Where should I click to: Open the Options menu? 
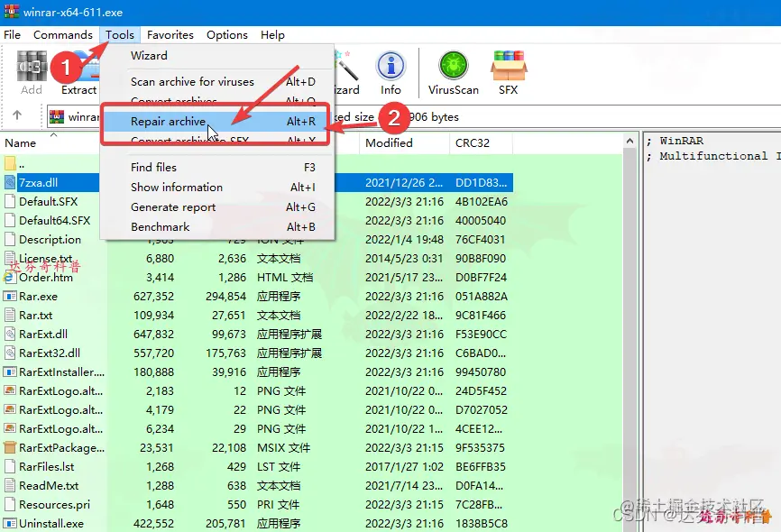pyautogui.click(x=227, y=35)
